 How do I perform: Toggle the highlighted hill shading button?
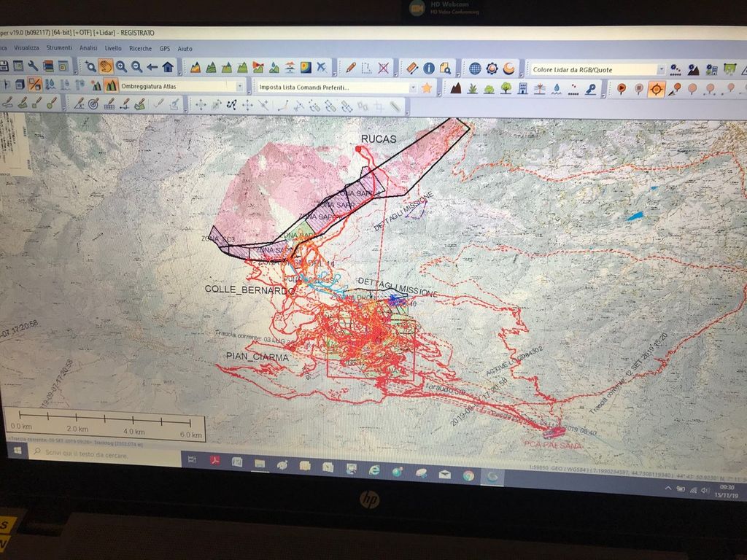point(111,85)
